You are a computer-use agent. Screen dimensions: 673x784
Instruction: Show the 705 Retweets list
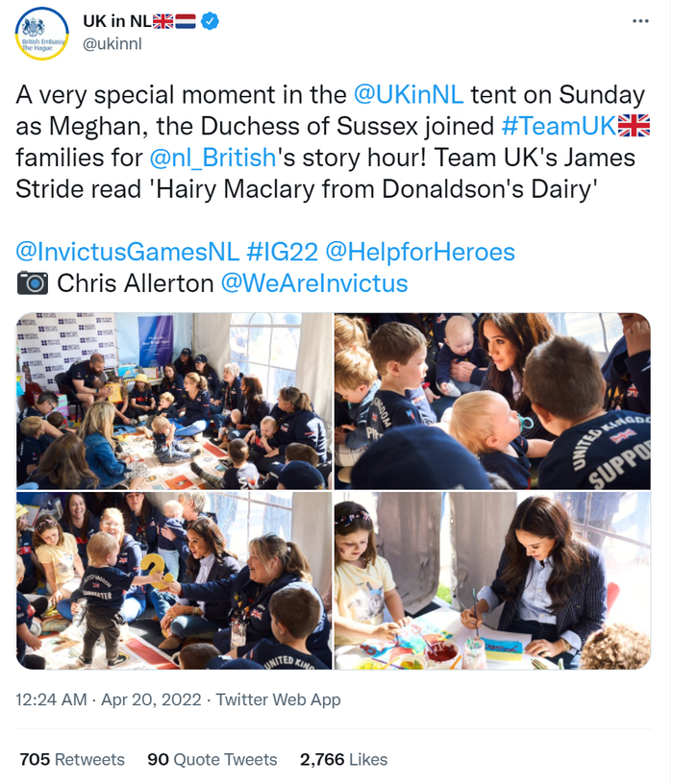coord(72,759)
